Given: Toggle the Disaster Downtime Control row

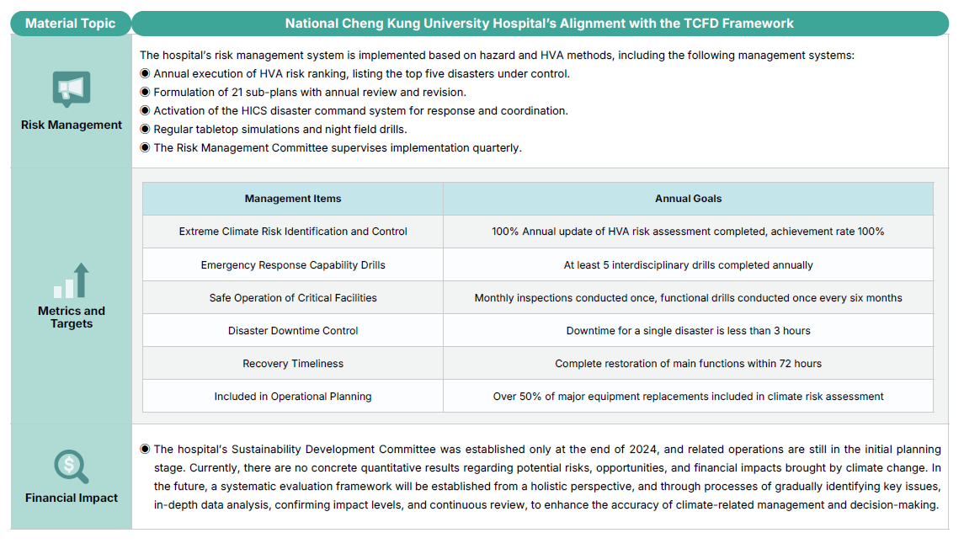Looking at the screenshot, I should [x=293, y=330].
